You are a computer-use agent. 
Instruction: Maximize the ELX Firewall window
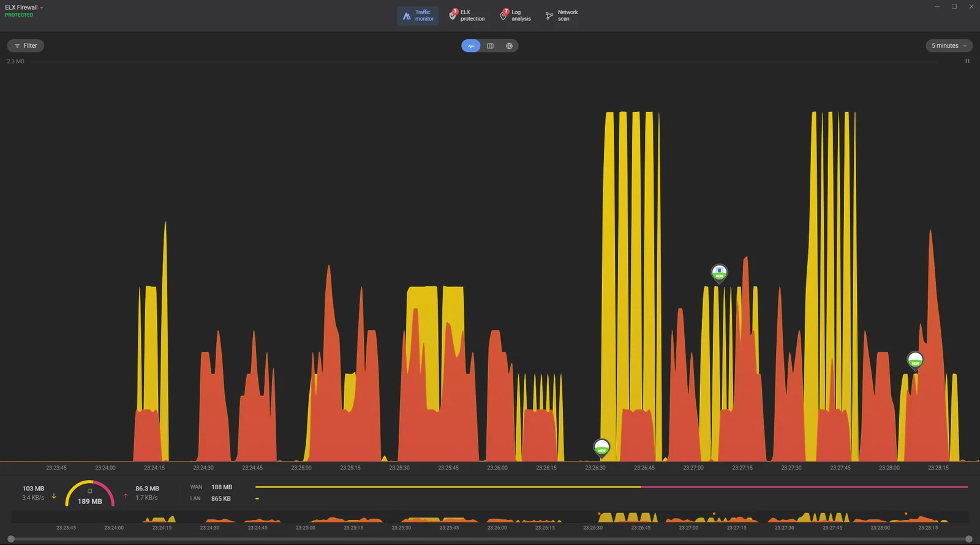pos(954,7)
